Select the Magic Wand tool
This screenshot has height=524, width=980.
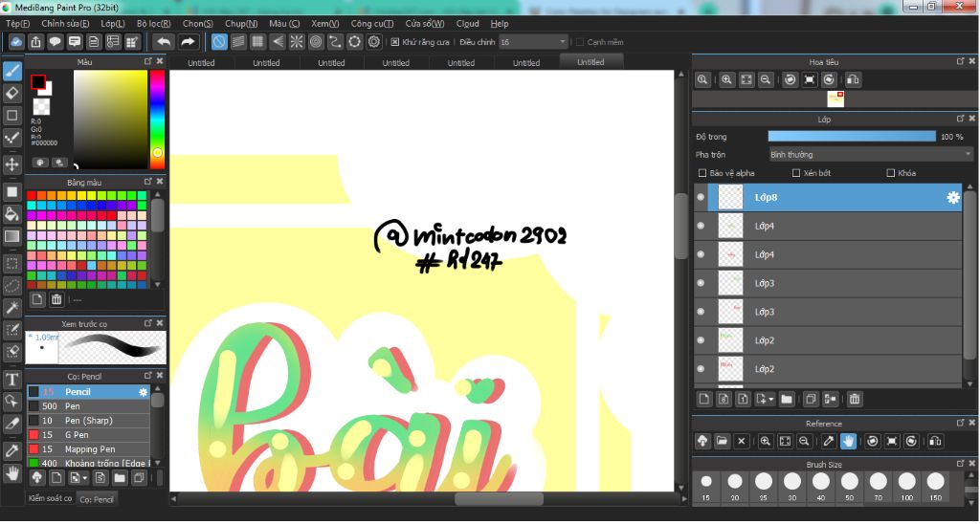(11, 307)
